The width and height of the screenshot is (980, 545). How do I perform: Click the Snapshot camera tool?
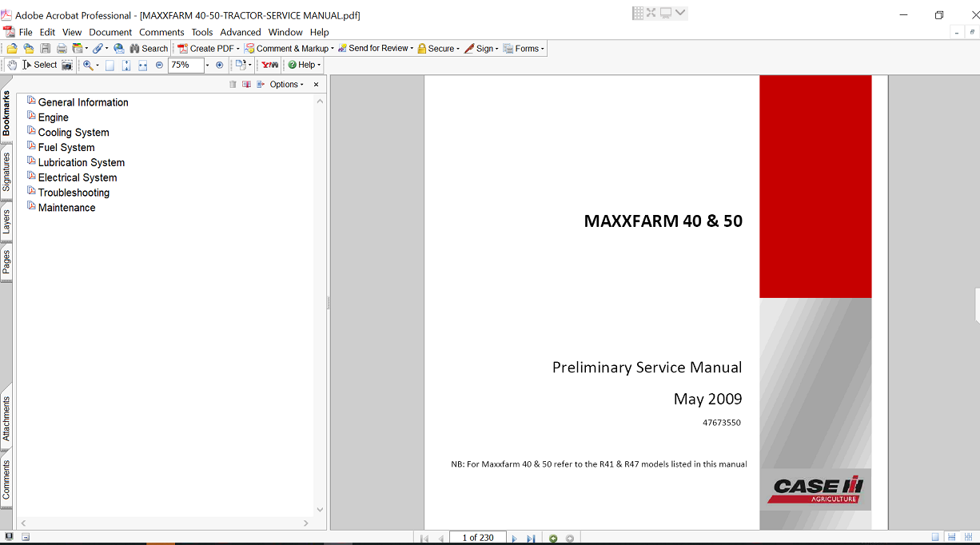point(67,65)
